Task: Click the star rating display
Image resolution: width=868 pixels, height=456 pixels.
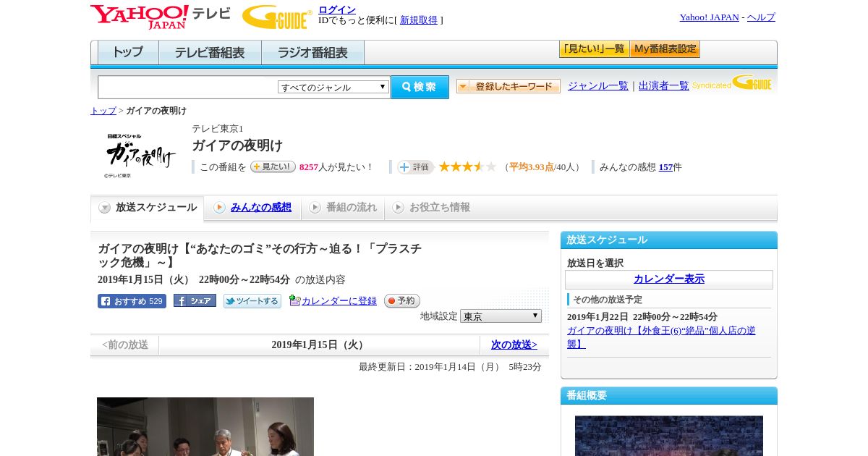Action: (467, 166)
